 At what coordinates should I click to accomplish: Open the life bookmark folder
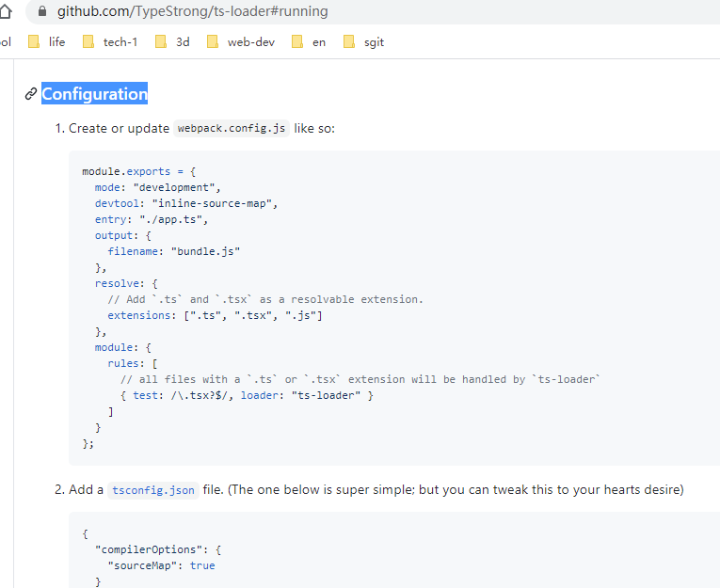47,41
